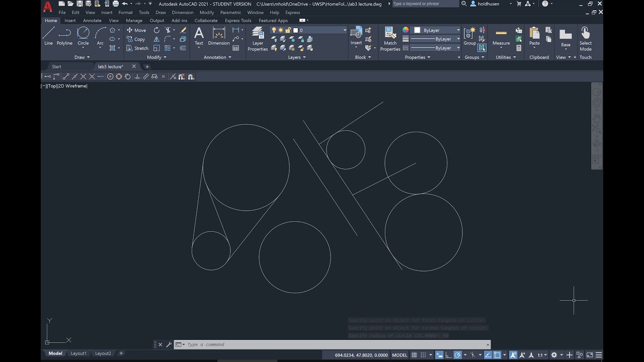
Task: Open the Express Tools ribbon tab
Action: (x=238, y=21)
